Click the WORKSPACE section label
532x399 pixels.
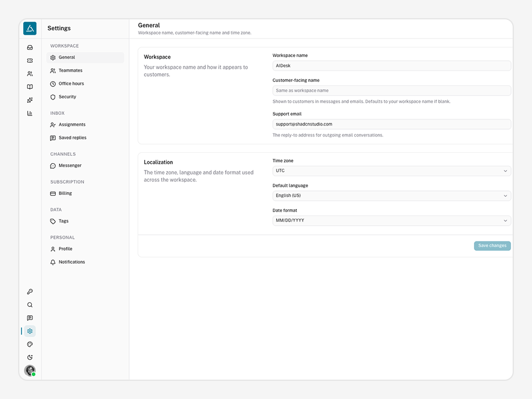[64, 46]
